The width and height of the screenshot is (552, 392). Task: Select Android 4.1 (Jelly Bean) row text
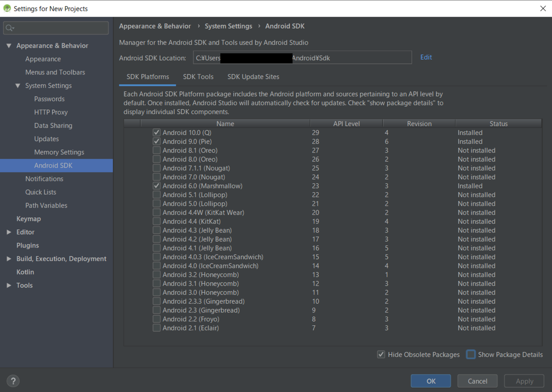tap(197, 248)
